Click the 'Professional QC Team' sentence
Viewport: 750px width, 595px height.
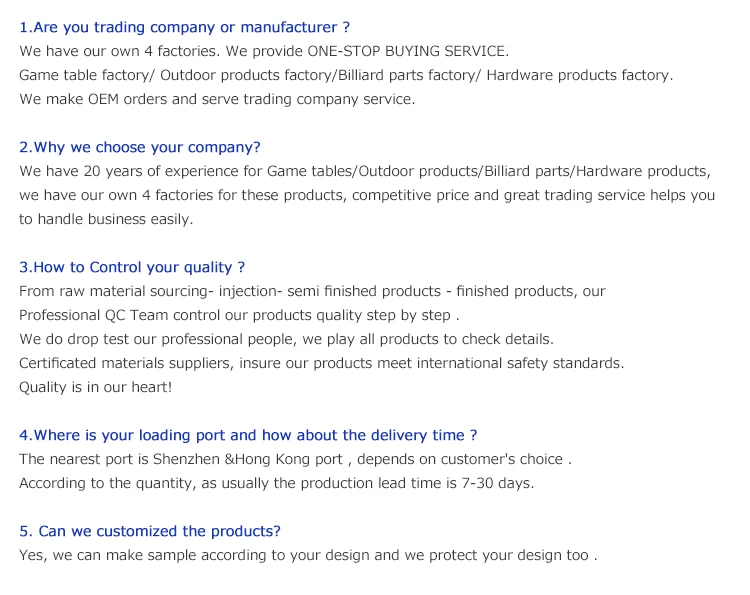click(239, 315)
